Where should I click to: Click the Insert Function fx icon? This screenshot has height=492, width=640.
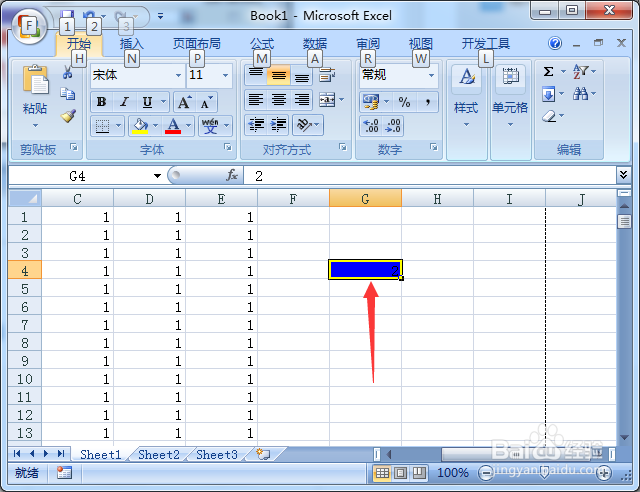(x=232, y=176)
